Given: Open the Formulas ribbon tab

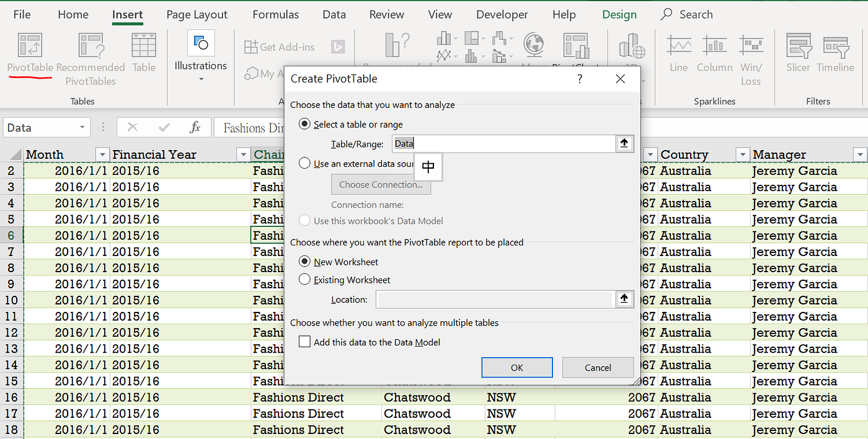Looking at the screenshot, I should pos(275,15).
